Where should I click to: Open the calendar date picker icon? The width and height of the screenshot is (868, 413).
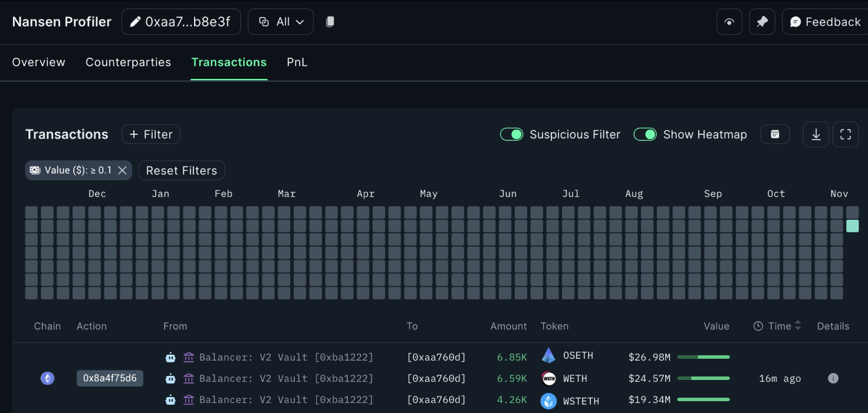coord(775,134)
